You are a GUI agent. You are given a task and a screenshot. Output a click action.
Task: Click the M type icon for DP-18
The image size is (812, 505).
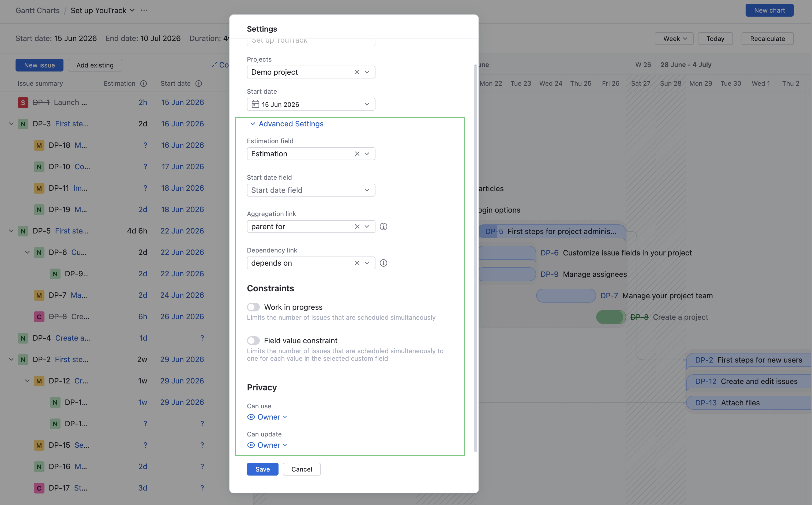(39, 145)
